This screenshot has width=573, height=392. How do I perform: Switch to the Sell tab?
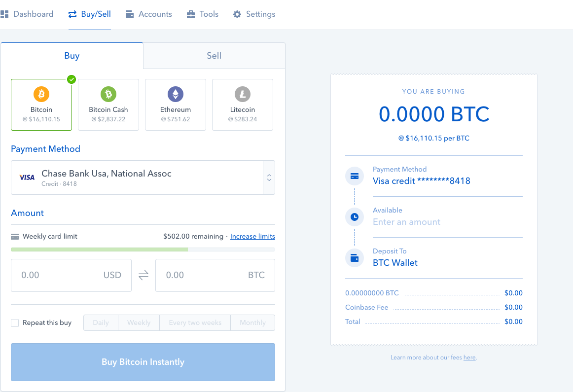point(214,56)
